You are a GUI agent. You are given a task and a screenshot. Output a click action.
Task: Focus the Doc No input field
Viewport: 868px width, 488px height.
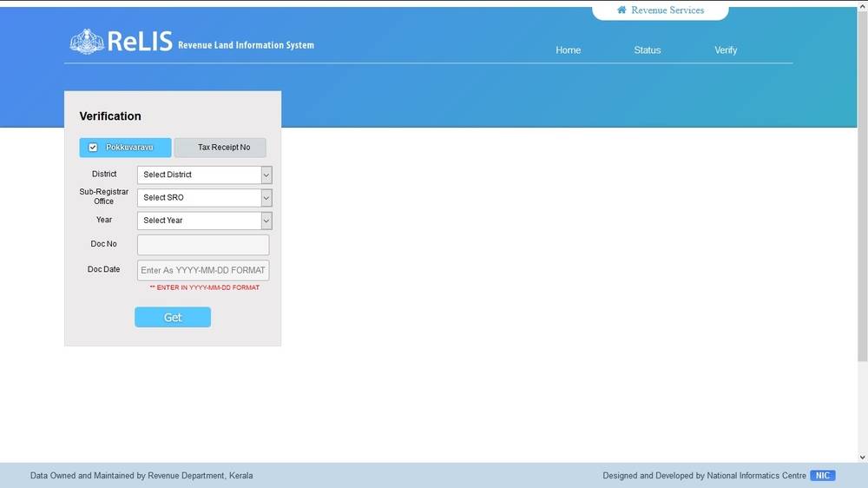[203, 245]
